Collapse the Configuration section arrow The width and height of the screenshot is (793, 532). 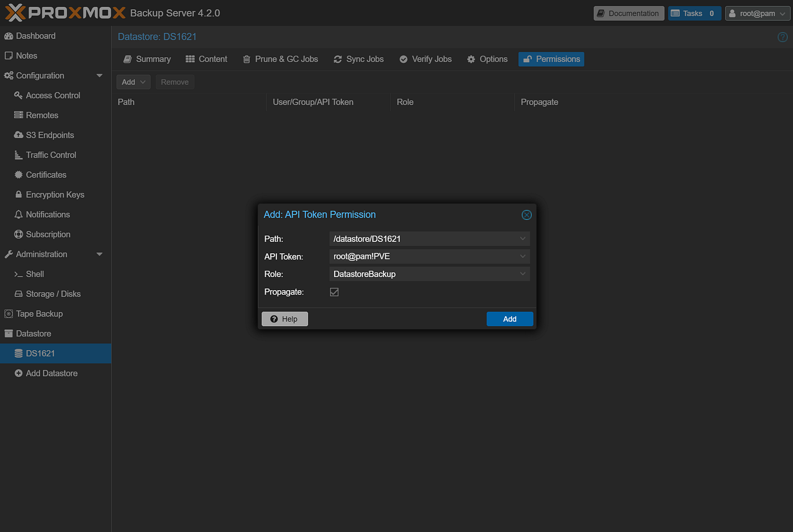[x=100, y=75]
